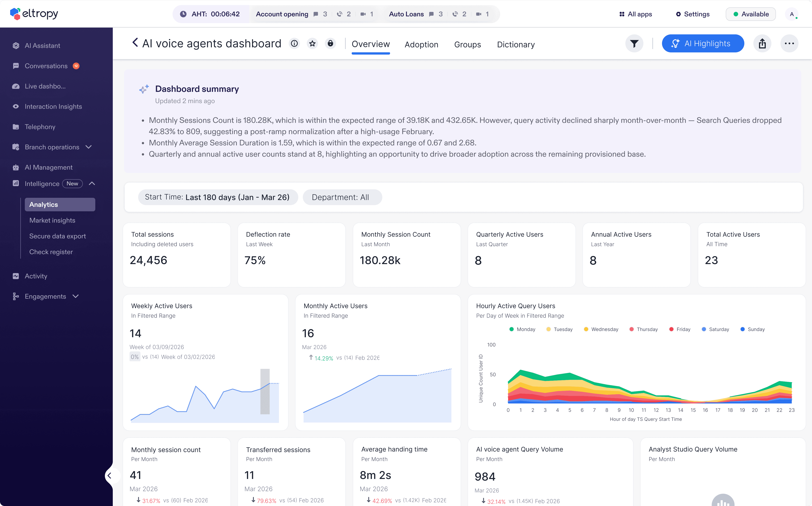Screen dimensions: 812x506
Task: Go back using the arrow before dashboard title
Action: tap(135, 43)
